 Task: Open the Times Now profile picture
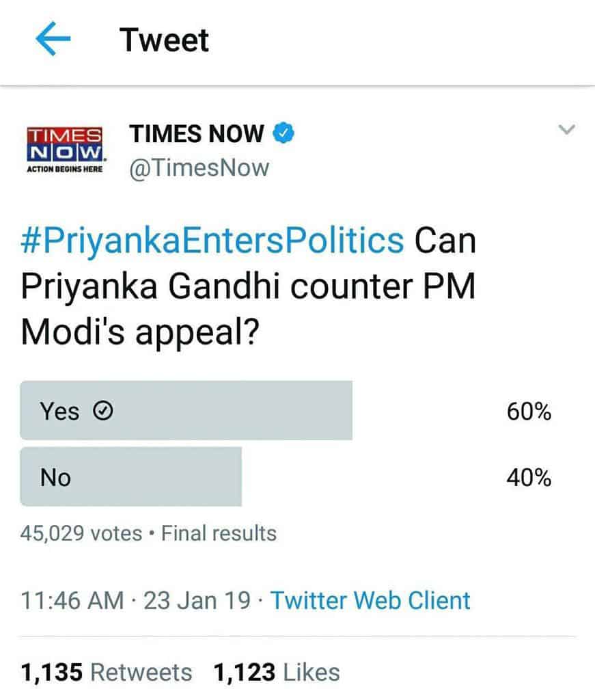64,148
